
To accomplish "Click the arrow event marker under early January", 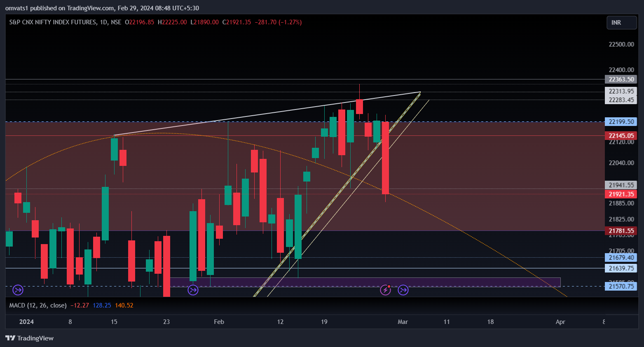I will [x=18, y=290].
